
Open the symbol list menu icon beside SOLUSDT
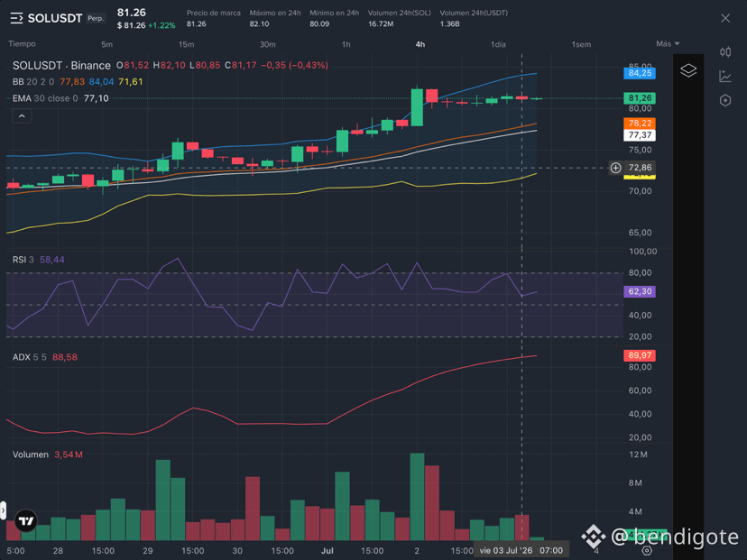click(16, 19)
